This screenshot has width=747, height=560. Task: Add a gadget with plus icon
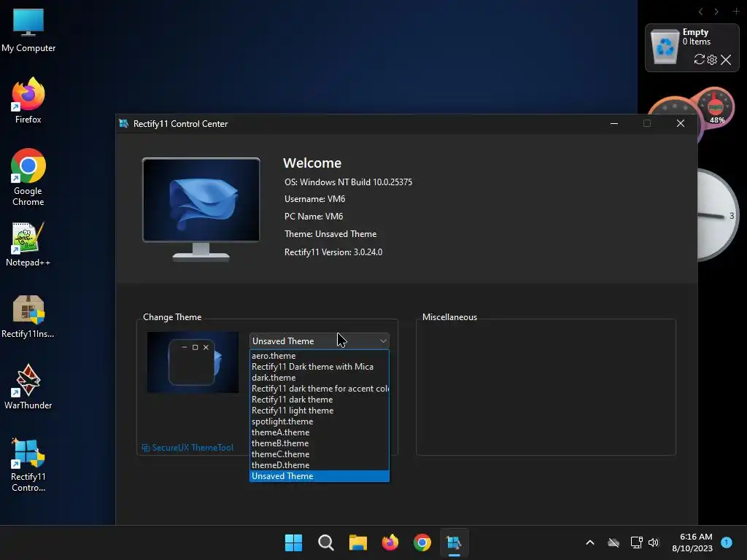pyautogui.click(x=736, y=11)
